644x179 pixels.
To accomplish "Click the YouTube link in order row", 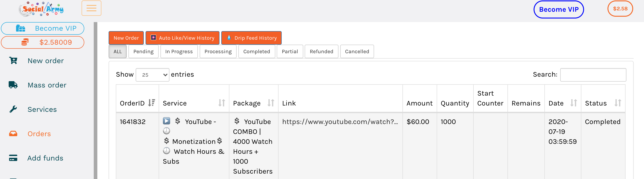I will (340, 122).
